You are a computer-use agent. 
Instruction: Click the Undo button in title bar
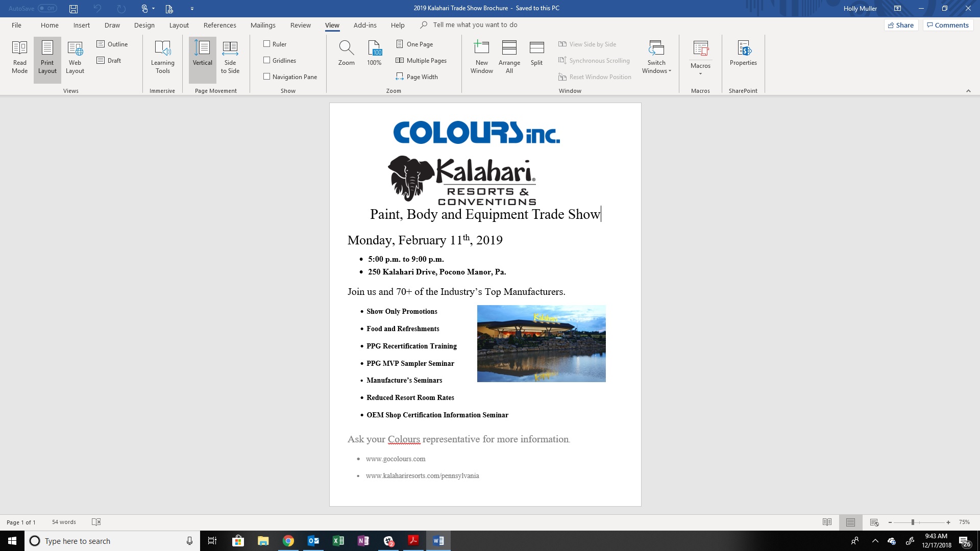[x=97, y=9]
